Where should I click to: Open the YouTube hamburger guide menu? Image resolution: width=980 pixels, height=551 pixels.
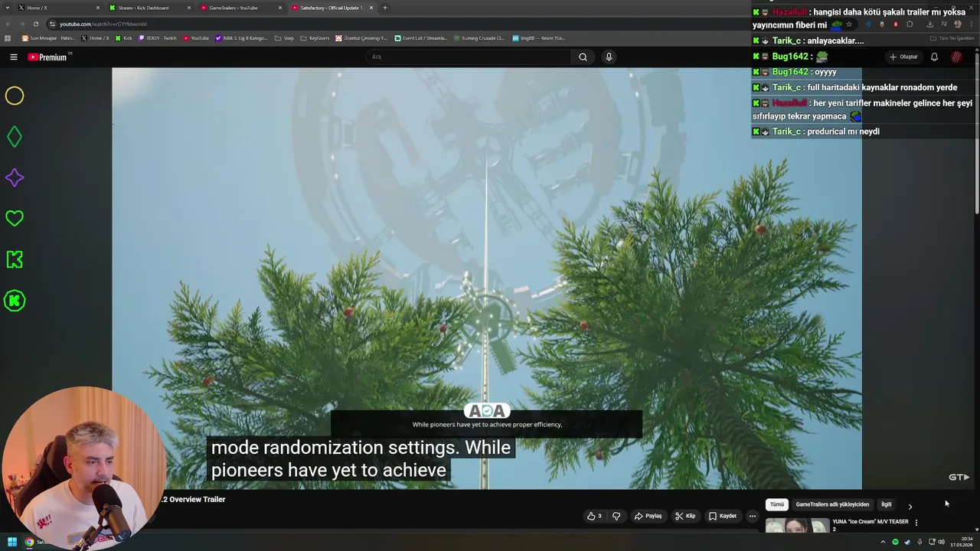(x=14, y=57)
